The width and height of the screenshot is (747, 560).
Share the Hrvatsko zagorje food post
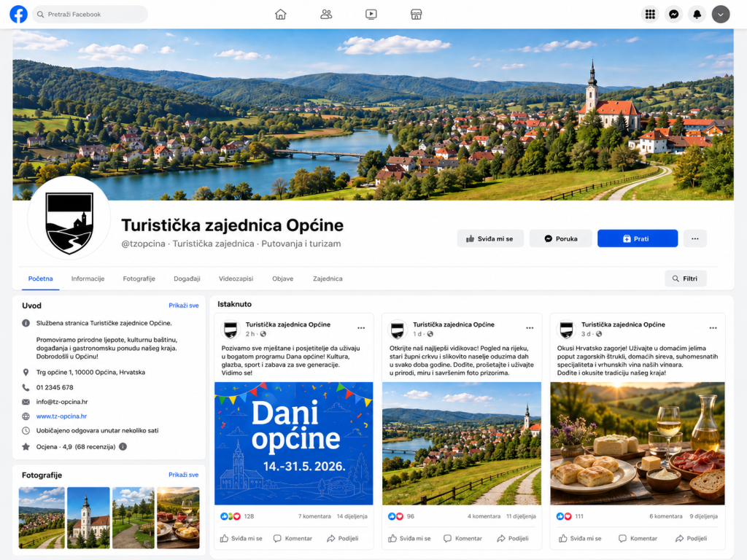[691, 539]
